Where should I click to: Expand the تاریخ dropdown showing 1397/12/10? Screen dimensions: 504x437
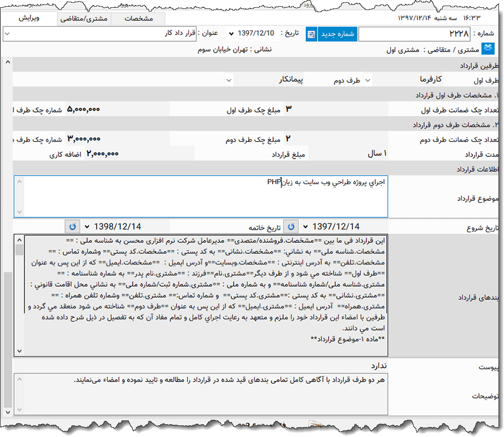pos(231,34)
